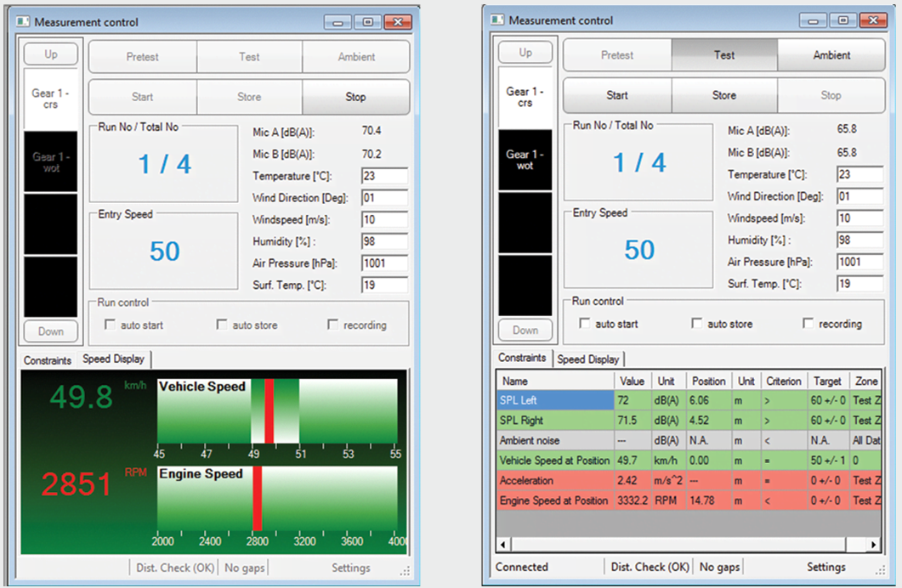Enable auto store in left window
The image size is (902, 588).
222,325
